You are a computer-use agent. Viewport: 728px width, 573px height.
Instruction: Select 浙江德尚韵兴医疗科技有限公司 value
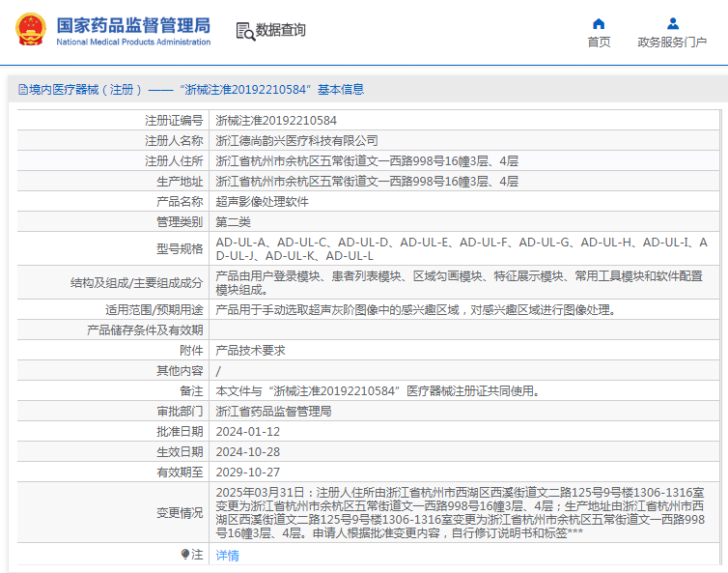[296, 141]
